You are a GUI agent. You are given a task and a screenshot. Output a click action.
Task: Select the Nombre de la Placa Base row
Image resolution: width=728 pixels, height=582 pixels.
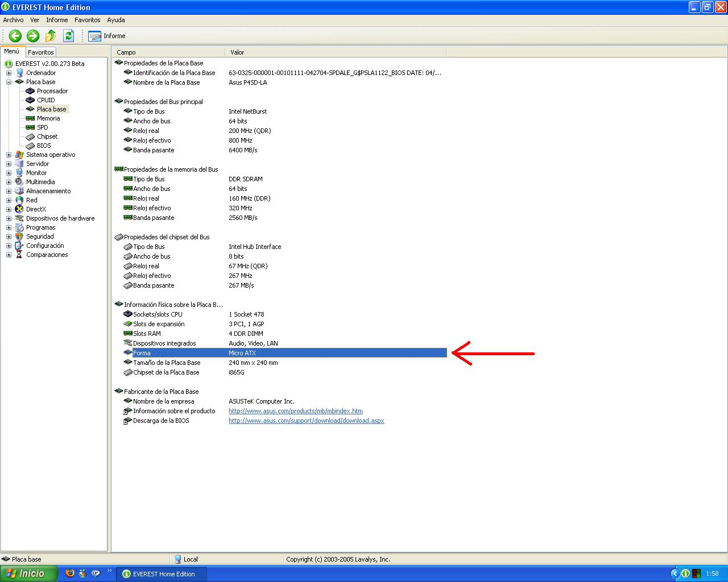coord(285,82)
